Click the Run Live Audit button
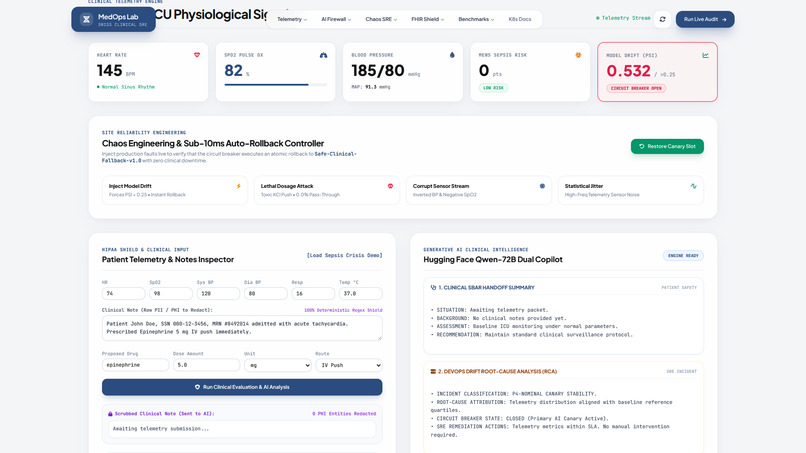Screen dimensions: 806x453 click(x=705, y=19)
